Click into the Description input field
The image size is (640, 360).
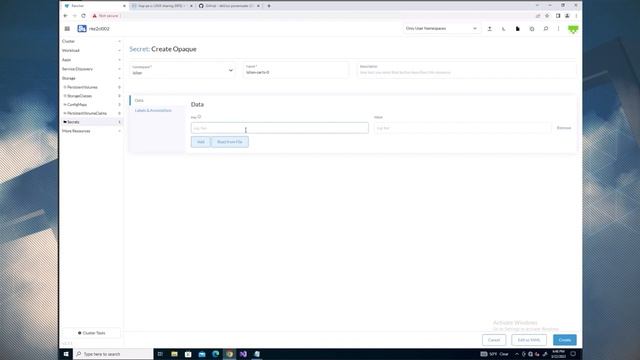point(467,70)
